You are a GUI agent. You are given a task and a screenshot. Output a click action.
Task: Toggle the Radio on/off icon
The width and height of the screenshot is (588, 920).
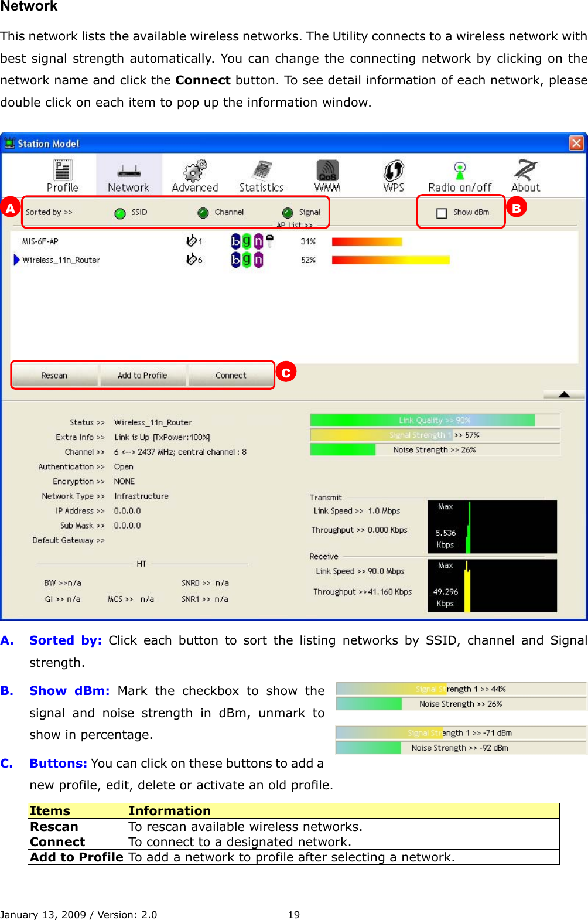(x=460, y=176)
